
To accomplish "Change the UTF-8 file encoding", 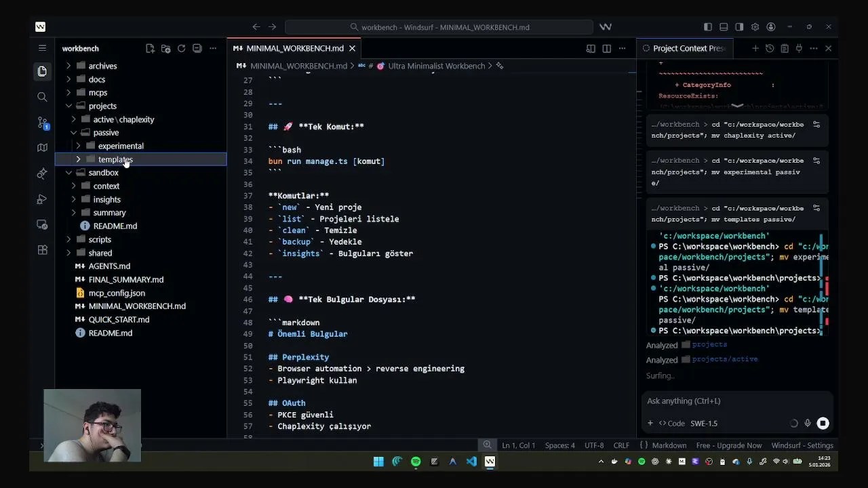I will coord(594,445).
